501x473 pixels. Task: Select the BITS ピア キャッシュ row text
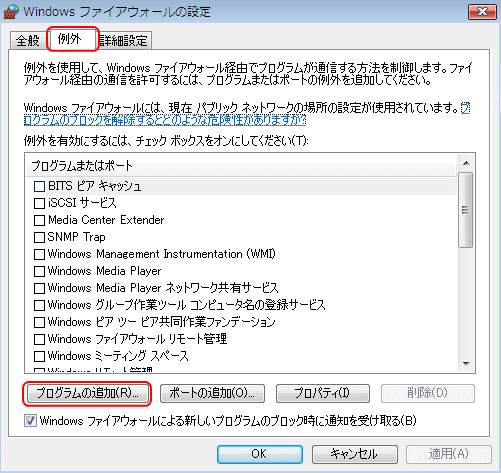94,186
